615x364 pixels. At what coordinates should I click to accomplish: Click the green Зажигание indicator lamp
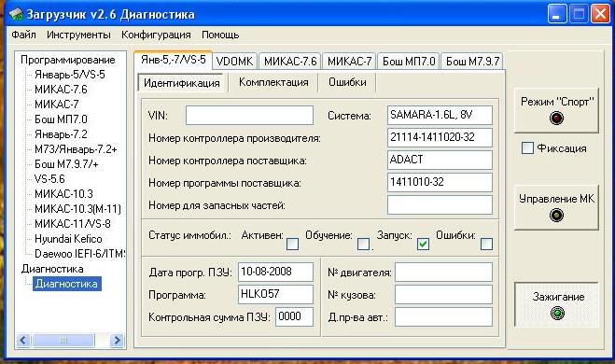(x=557, y=313)
